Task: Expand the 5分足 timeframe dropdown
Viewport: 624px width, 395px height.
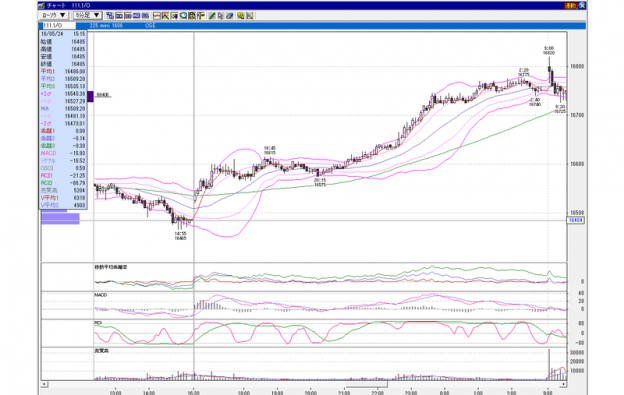Action: coord(87,15)
